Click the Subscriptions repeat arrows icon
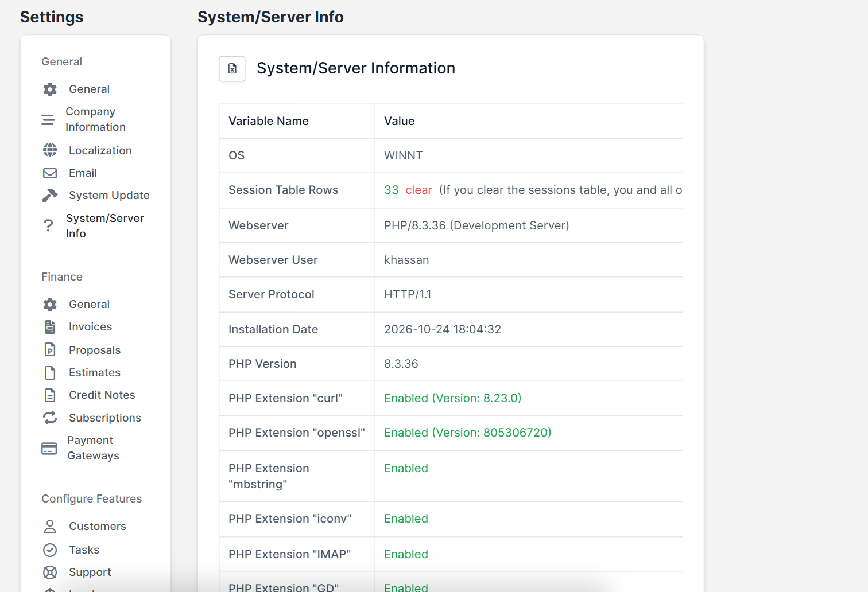868x592 pixels. 50,418
